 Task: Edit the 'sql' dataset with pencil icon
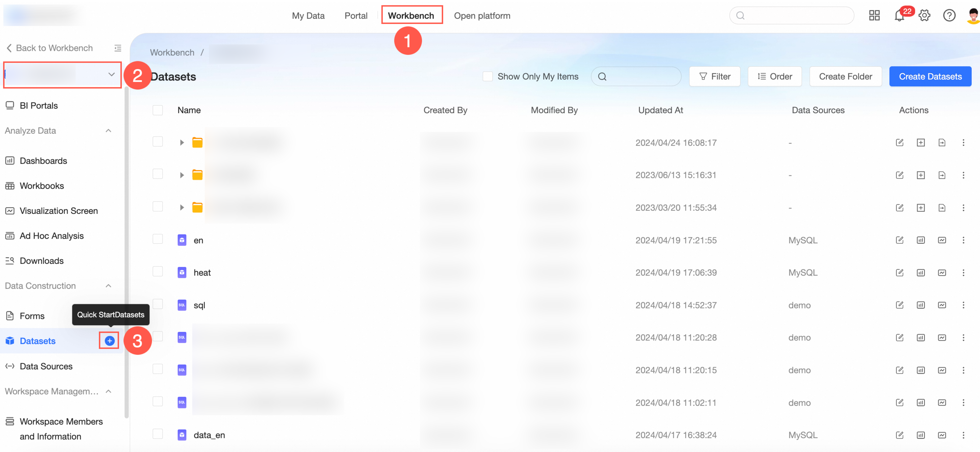(899, 305)
